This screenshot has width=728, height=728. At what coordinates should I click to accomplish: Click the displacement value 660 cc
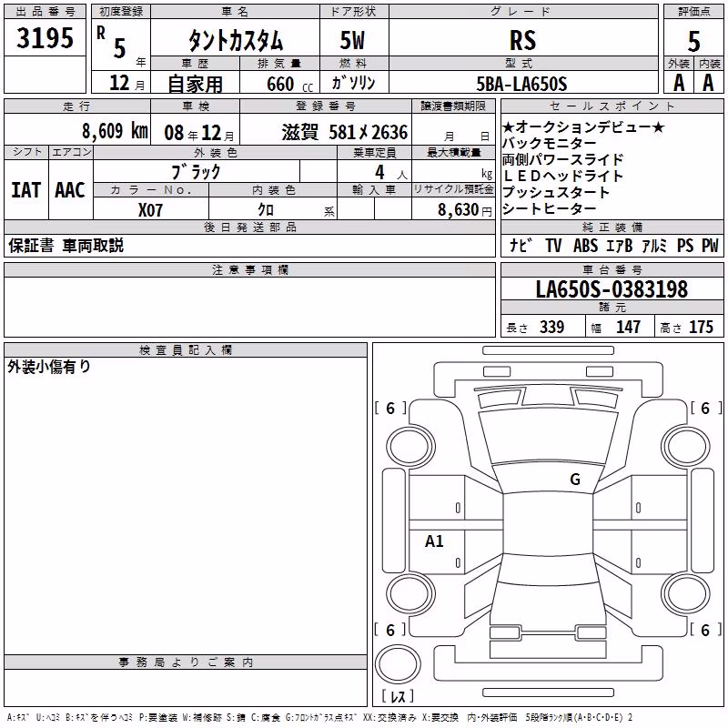point(289,85)
